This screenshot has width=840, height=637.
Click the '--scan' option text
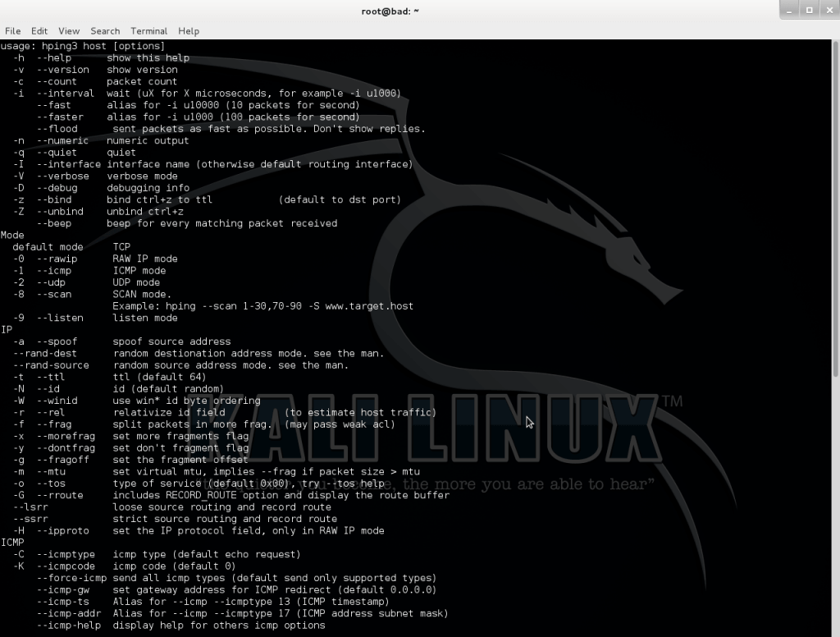(53, 294)
